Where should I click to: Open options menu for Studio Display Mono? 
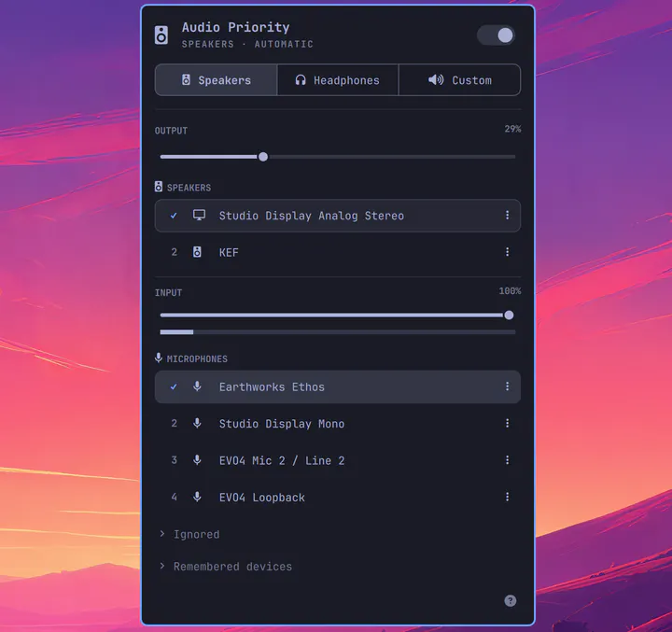(508, 424)
